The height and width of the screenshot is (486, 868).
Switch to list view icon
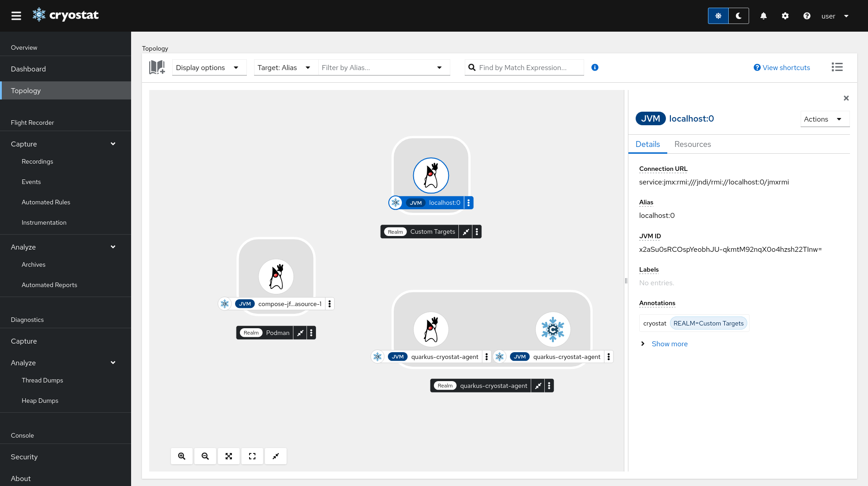coord(837,67)
